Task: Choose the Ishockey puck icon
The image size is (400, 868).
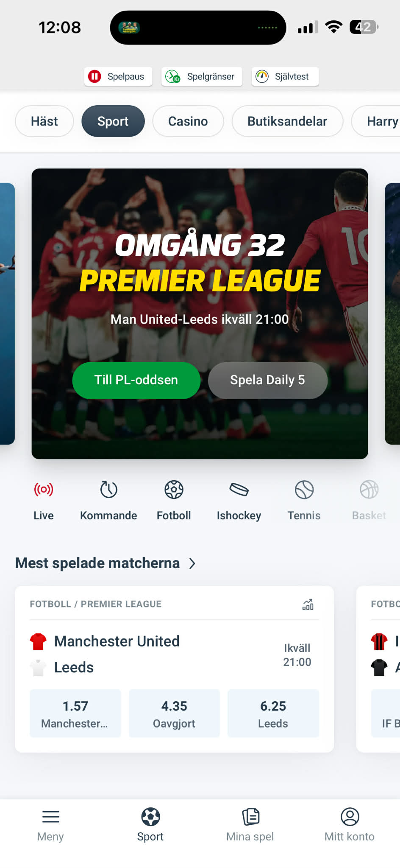Action: pos(239,490)
